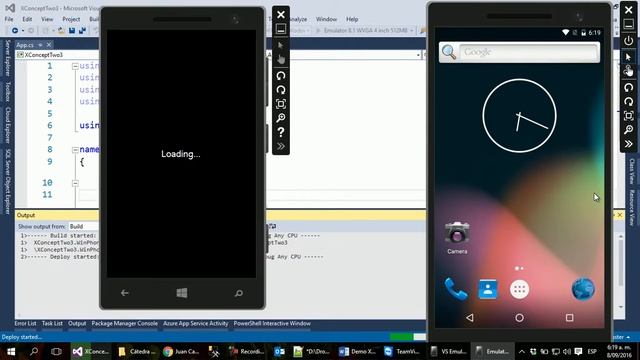Open the Phone dialer on Android emulator
640x360 pixels.
tap(456, 289)
